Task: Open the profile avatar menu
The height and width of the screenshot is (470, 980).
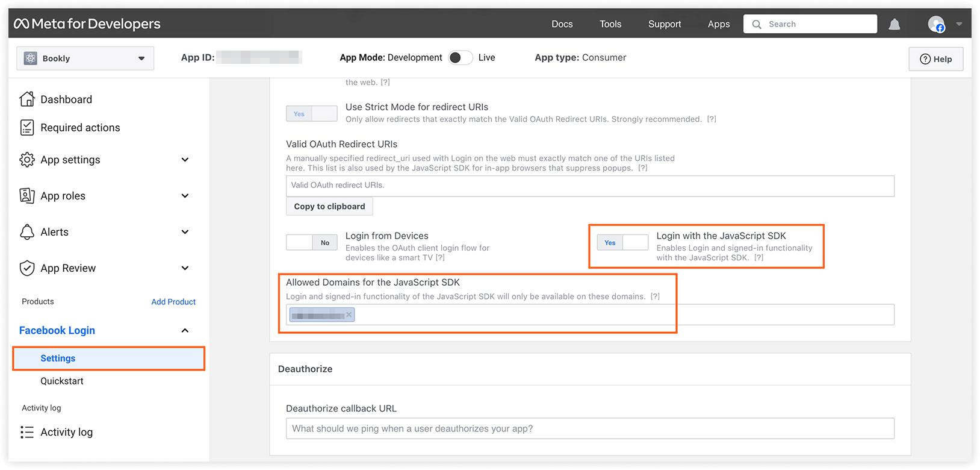Action: pyautogui.click(x=936, y=24)
